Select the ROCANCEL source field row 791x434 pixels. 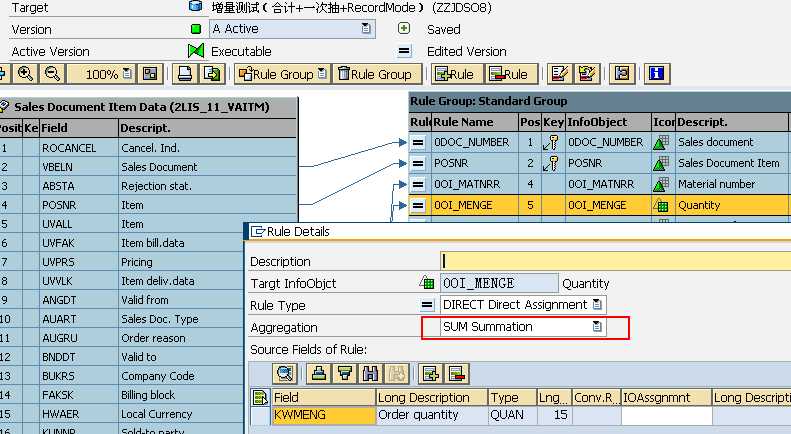[149, 148]
